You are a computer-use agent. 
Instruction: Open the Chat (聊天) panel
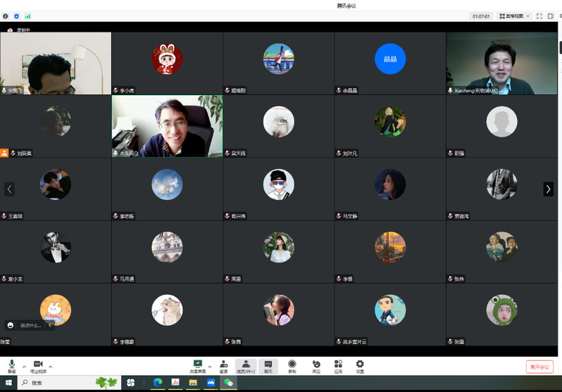click(x=268, y=366)
